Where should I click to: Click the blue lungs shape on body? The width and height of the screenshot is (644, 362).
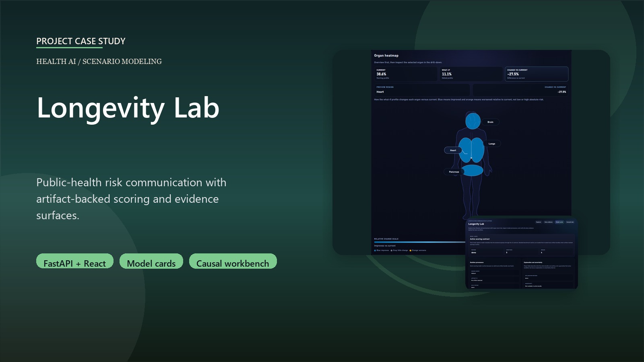point(471,150)
